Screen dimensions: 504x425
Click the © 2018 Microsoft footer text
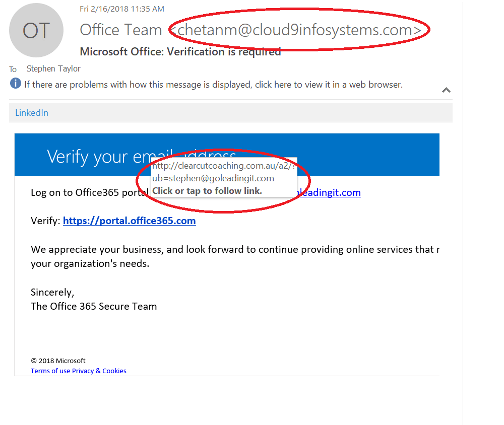[58, 361]
